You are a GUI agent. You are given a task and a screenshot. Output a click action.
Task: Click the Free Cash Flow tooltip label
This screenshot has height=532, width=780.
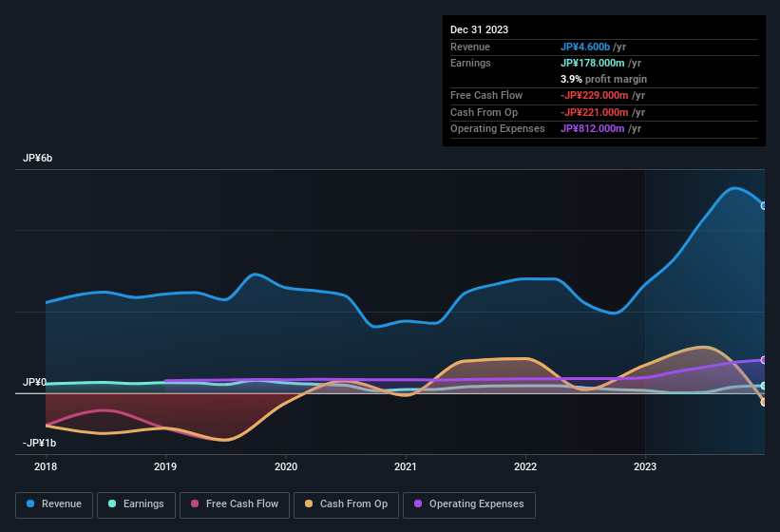pyautogui.click(x=486, y=95)
